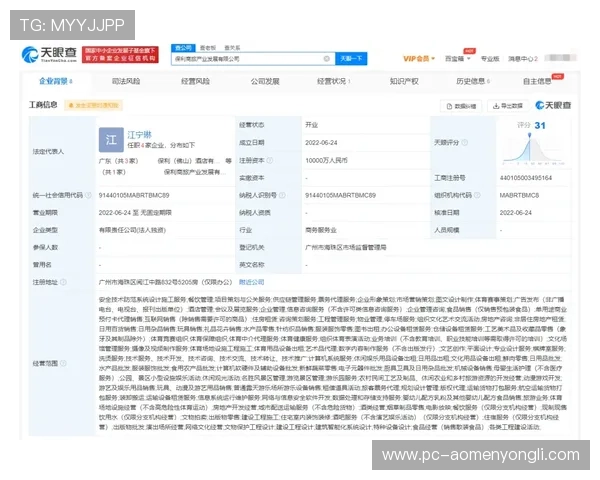Click the credit code value under 统一社会信用代码
The image size is (600, 480).
click(134, 195)
